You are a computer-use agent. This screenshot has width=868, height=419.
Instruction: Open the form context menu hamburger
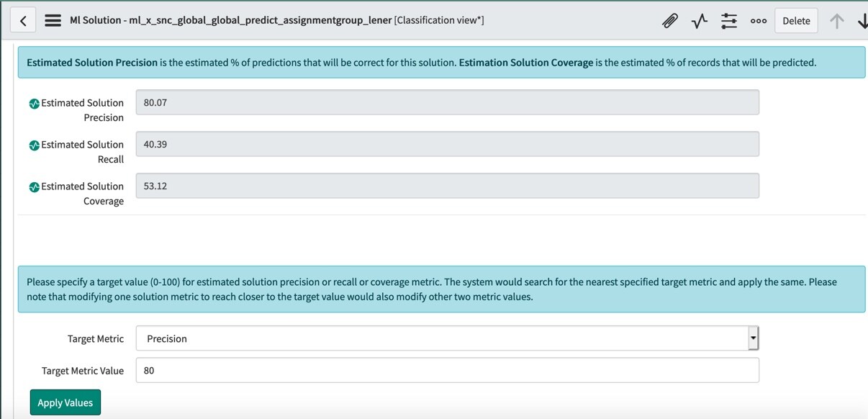pyautogui.click(x=52, y=19)
